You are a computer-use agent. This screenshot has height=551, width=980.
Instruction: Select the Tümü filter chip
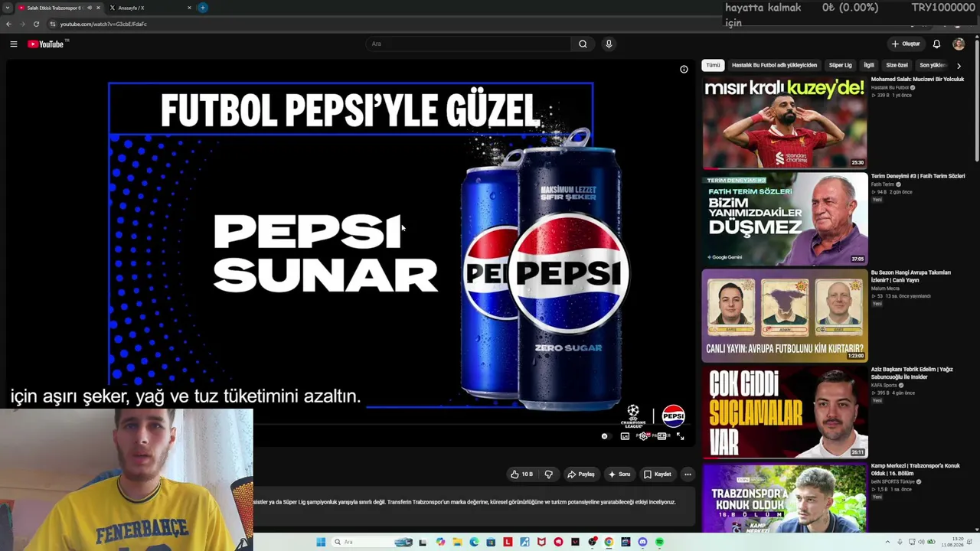[713, 66]
